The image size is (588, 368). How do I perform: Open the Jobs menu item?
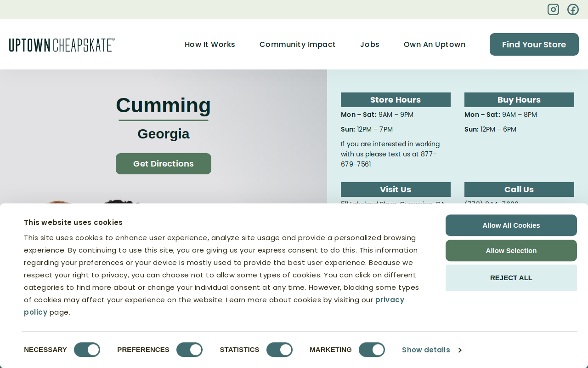click(x=370, y=45)
